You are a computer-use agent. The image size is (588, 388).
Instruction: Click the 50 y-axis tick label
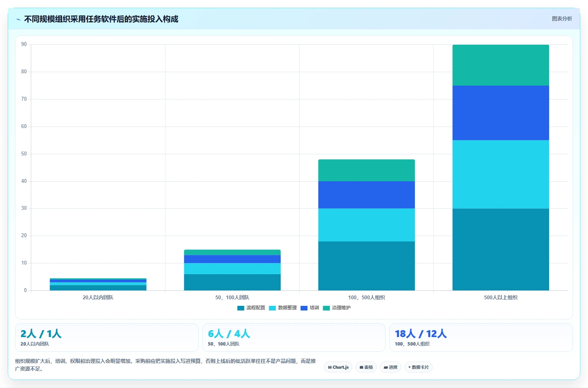tap(24, 154)
